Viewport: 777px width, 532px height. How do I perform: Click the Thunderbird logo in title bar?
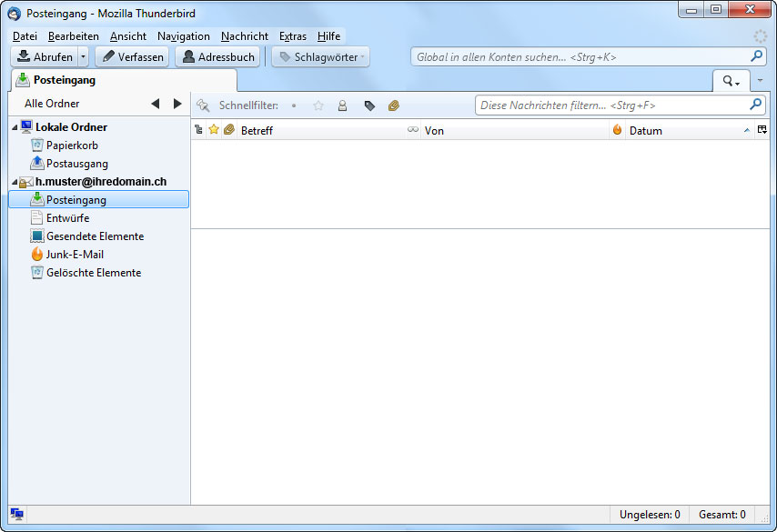(15, 14)
